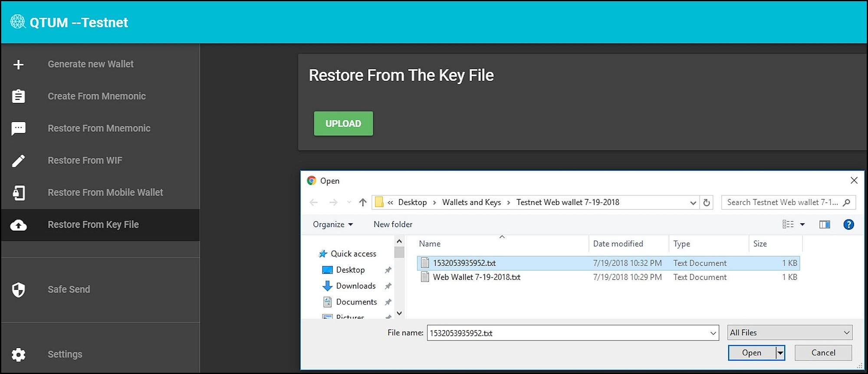
Task: Click the search magnifier icon in the dialog
Action: (x=846, y=202)
